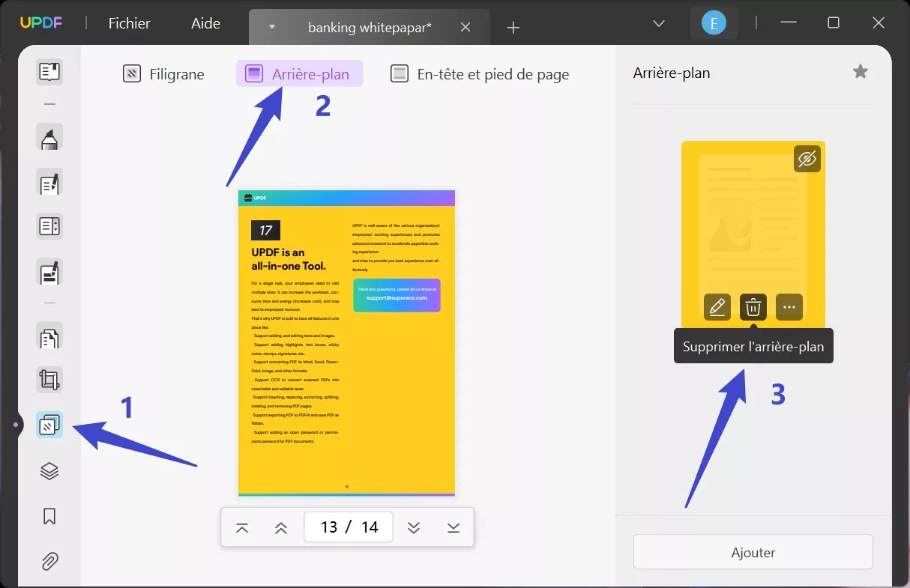This screenshot has height=588, width=910.
Task: Click the UPDF logo
Action: coord(41,23)
